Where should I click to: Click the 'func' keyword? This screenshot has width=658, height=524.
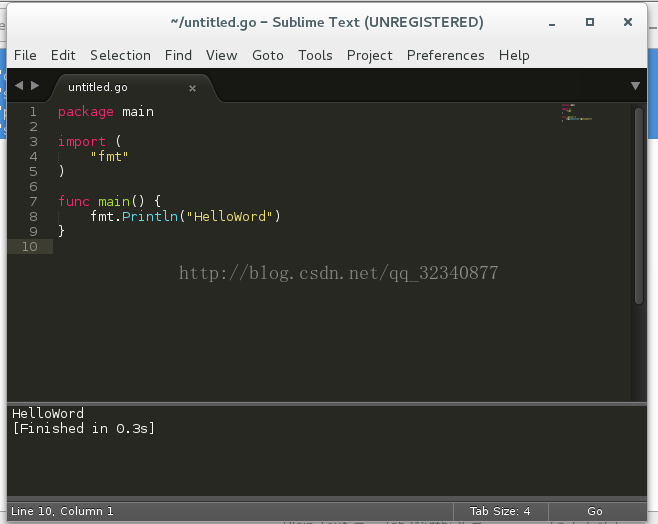[74, 201]
